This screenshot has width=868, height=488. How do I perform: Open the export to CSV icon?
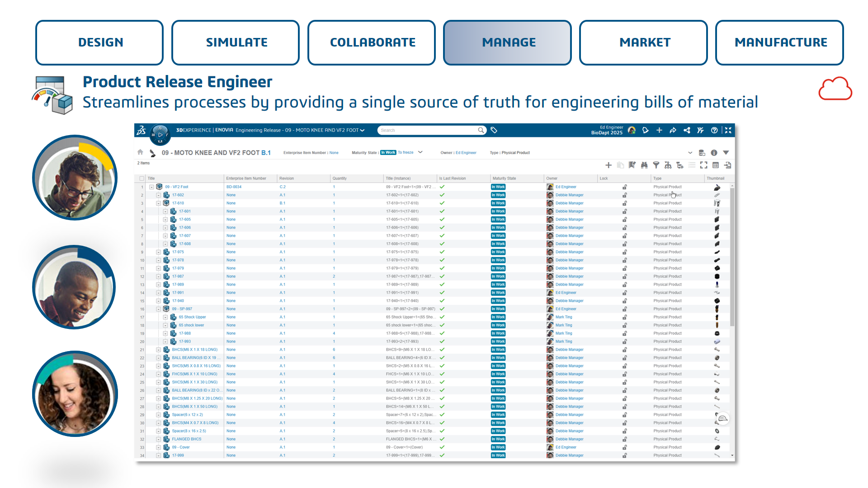(727, 165)
